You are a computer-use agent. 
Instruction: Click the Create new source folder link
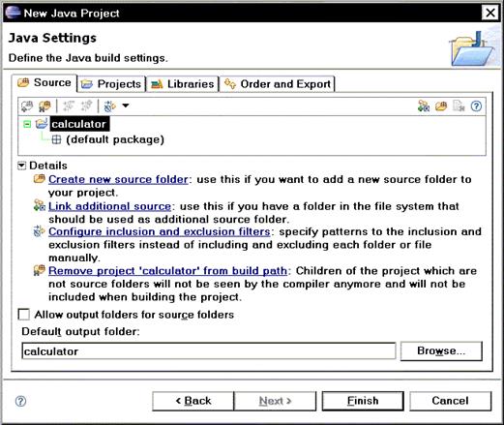coord(118,179)
